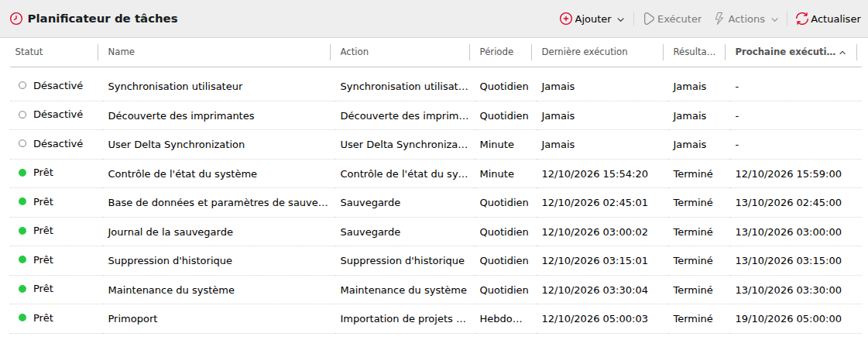Click the 12/10/2026 05:00:03 last run cell
This screenshot has height=340, width=868.
click(x=595, y=319)
